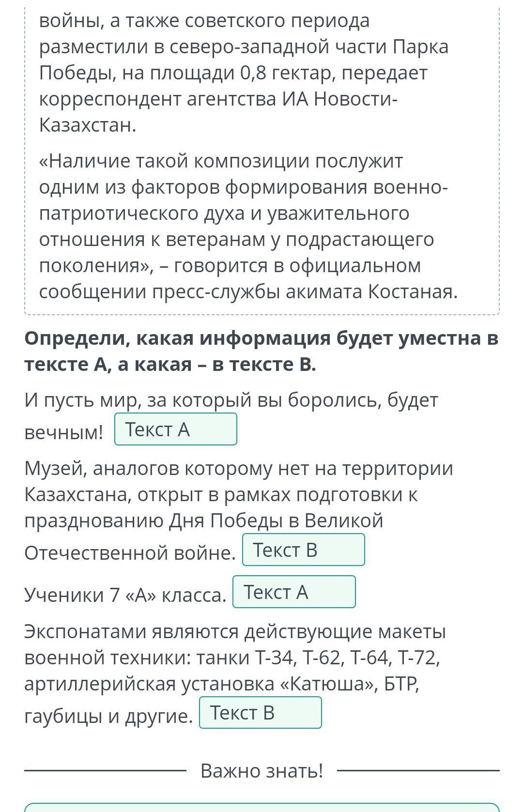Click the green panel below "Важно знать!"
The image size is (523, 812).
(261, 807)
